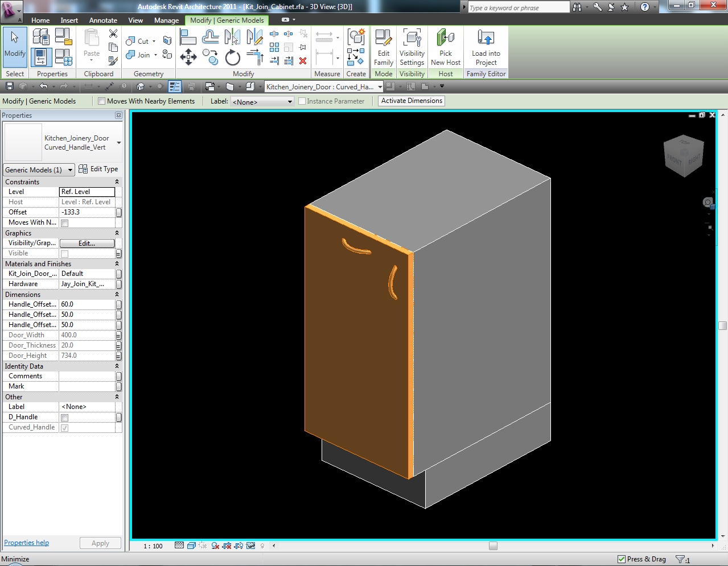This screenshot has width=728, height=566.
Task: Open the Label dropdown in options bar
Action: pyautogui.click(x=262, y=102)
